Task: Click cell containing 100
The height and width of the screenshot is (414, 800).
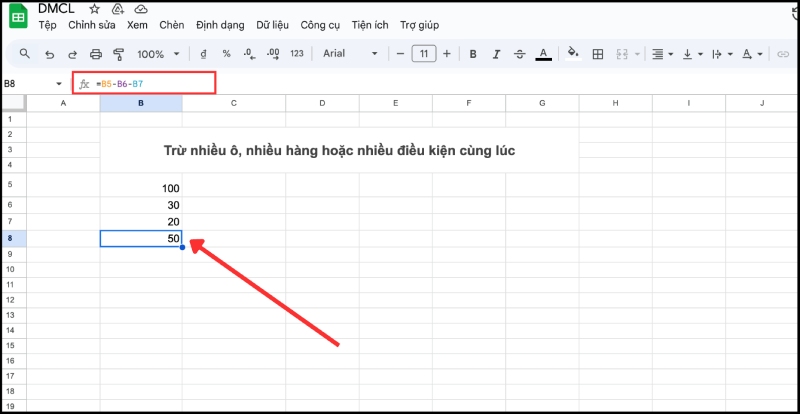Action: [x=141, y=185]
